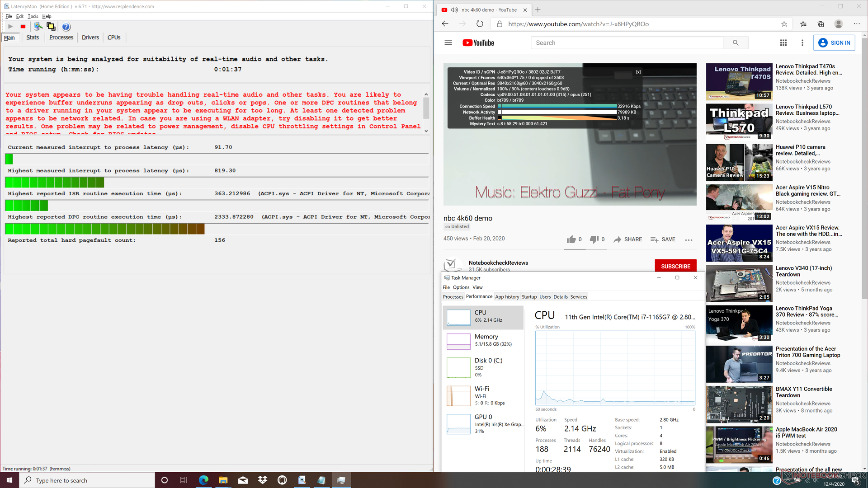Open Huawei P10 camera review thumbnail
This screenshot has height=488, width=868.
click(739, 162)
